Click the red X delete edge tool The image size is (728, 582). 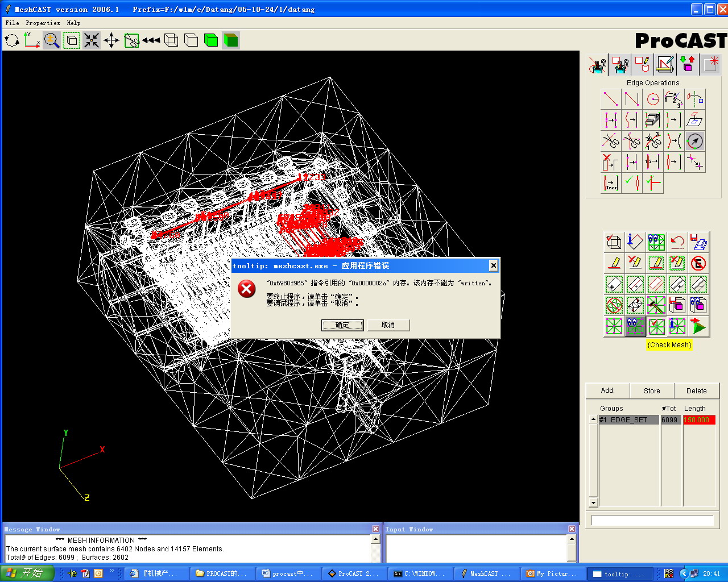tap(611, 162)
